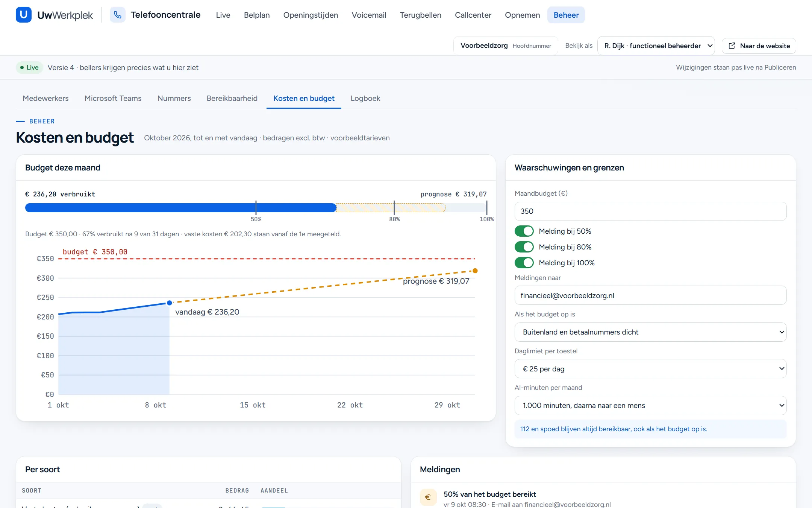812x508 pixels.
Task: Click the UwWerkplek U logo icon
Action: pyautogui.click(x=24, y=15)
